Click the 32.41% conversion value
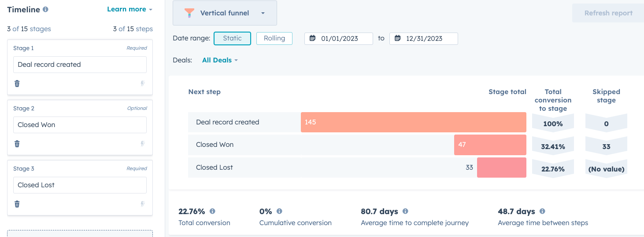 coord(553,147)
